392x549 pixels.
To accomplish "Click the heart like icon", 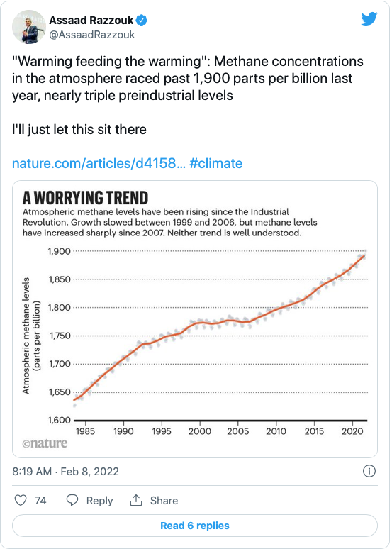I will [21, 500].
